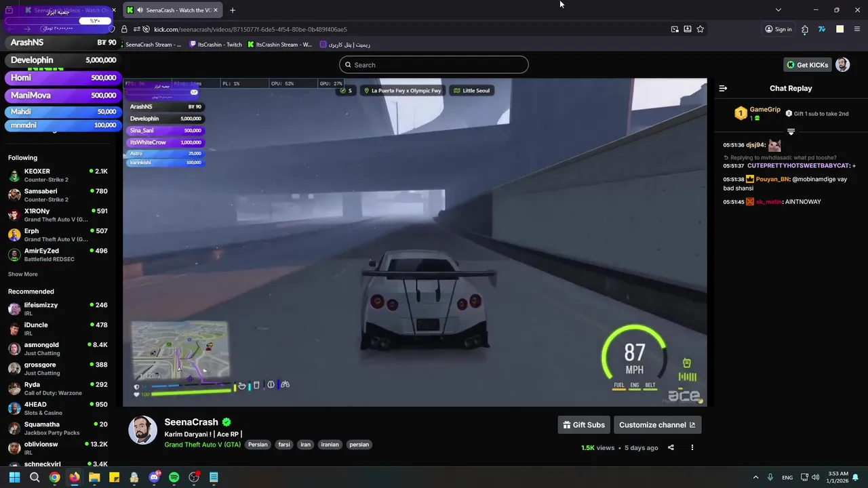
Task: Click Sign in on the browser toolbar
Action: (x=778, y=29)
